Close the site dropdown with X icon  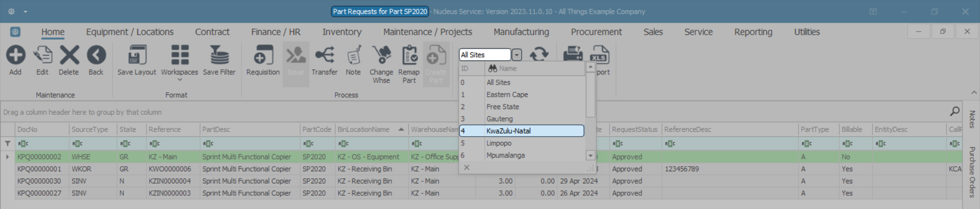click(467, 167)
